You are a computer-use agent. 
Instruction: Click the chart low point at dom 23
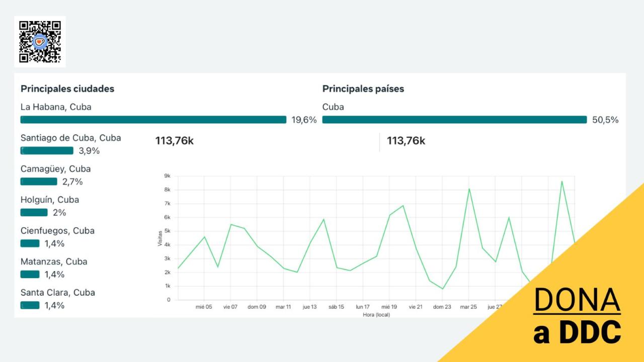442,289
